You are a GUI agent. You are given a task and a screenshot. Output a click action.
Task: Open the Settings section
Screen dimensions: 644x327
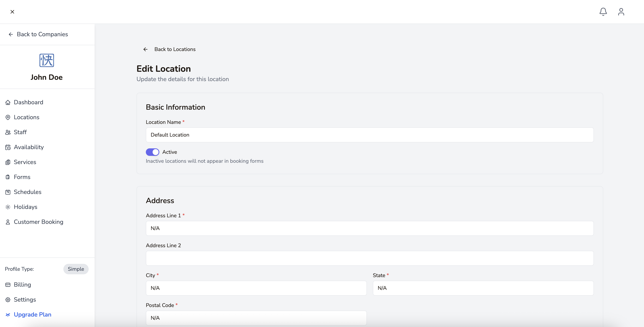pos(25,300)
